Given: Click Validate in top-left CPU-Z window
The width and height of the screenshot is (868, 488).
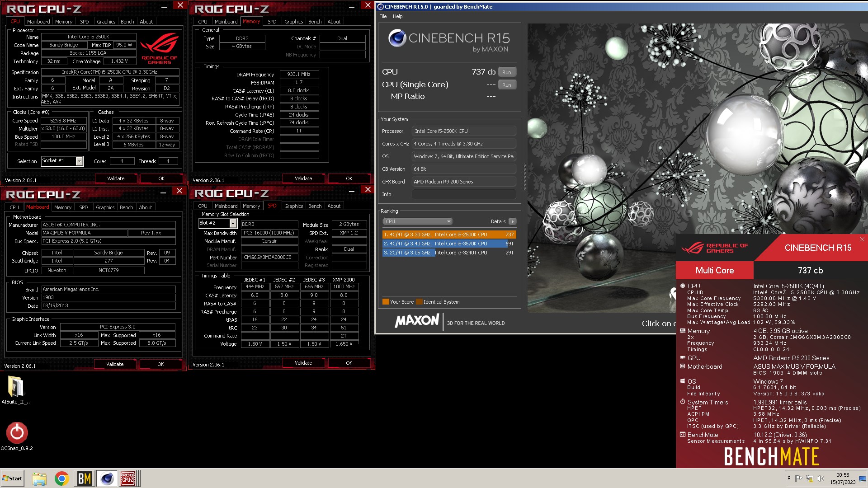Looking at the screenshot, I should coord(116,178).
